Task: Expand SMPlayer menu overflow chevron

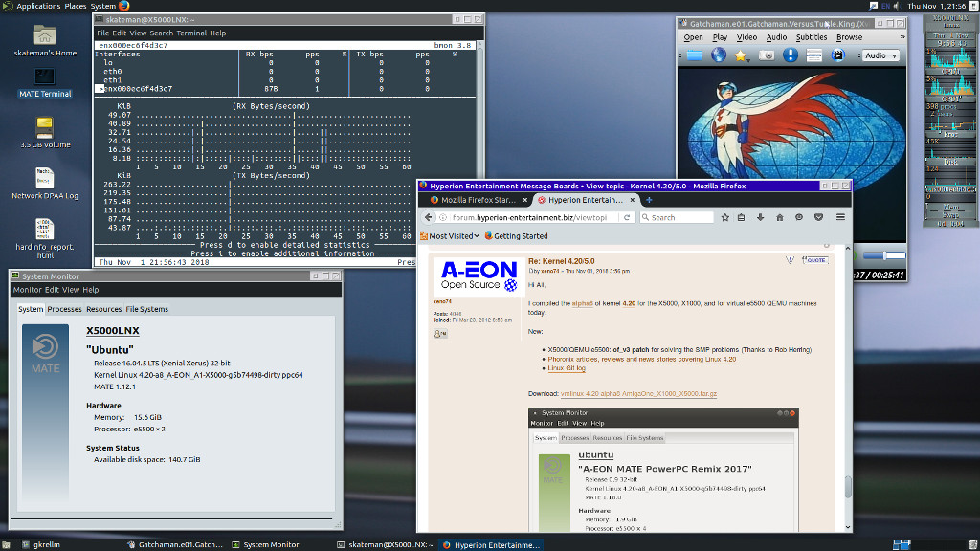Action: [x=902, y=37]
